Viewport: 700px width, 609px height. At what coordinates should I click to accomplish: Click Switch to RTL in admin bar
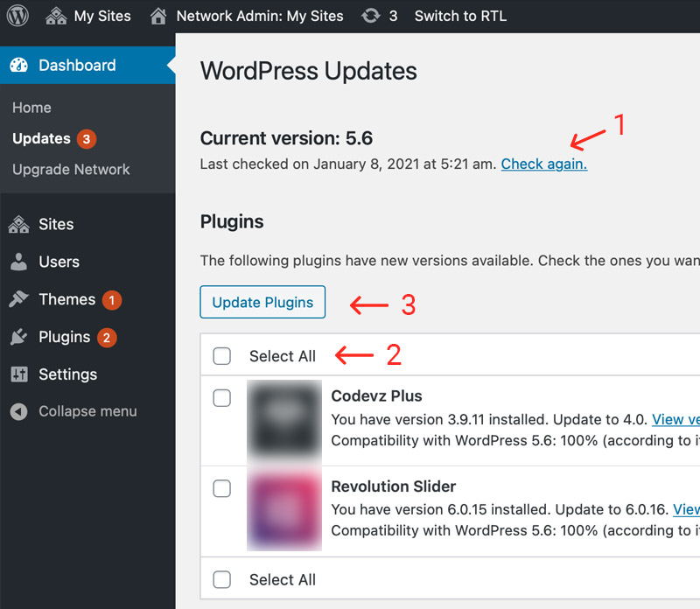coord(460,16)
